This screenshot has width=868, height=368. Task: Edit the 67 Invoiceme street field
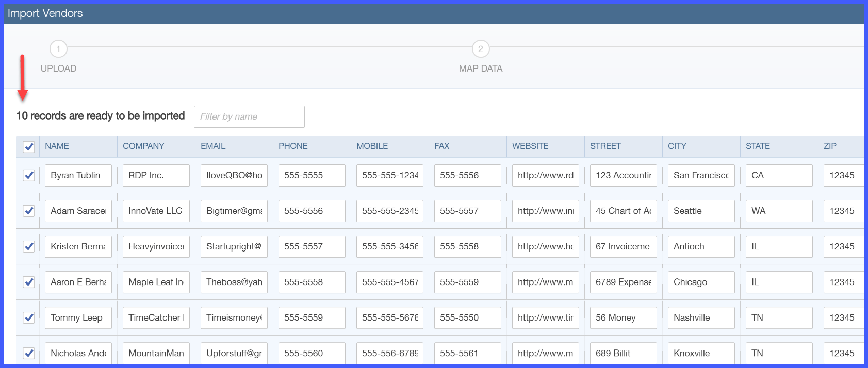click(x=624, y=246)
